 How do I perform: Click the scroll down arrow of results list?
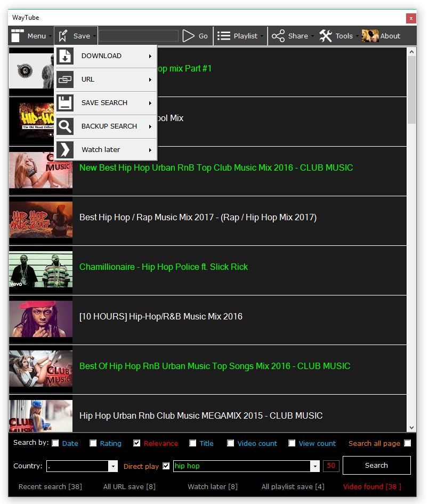click(x=411, y=428)
